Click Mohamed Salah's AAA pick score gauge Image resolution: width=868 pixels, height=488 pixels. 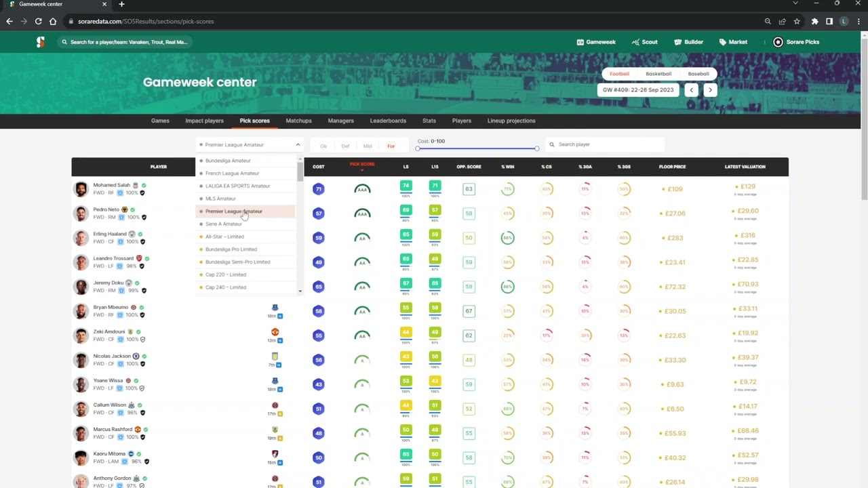[362, 189]
